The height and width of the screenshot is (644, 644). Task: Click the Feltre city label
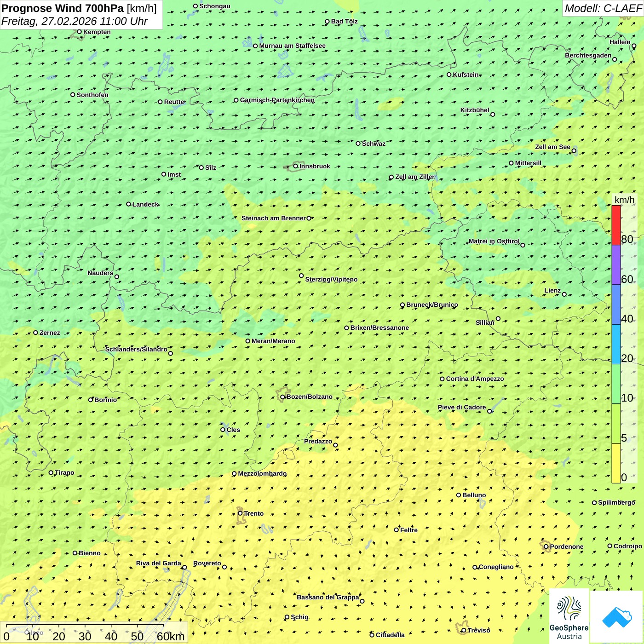pyautogui.click(x=409, y=530)
